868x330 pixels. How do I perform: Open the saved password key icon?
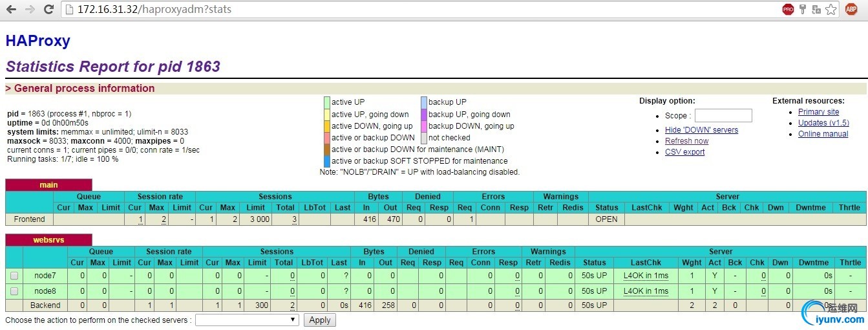pos(803,10)
